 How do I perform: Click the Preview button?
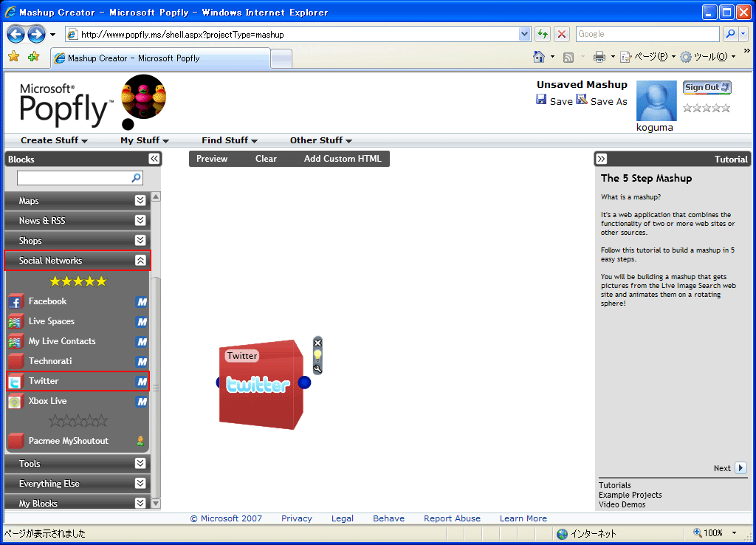coord(212,159)
